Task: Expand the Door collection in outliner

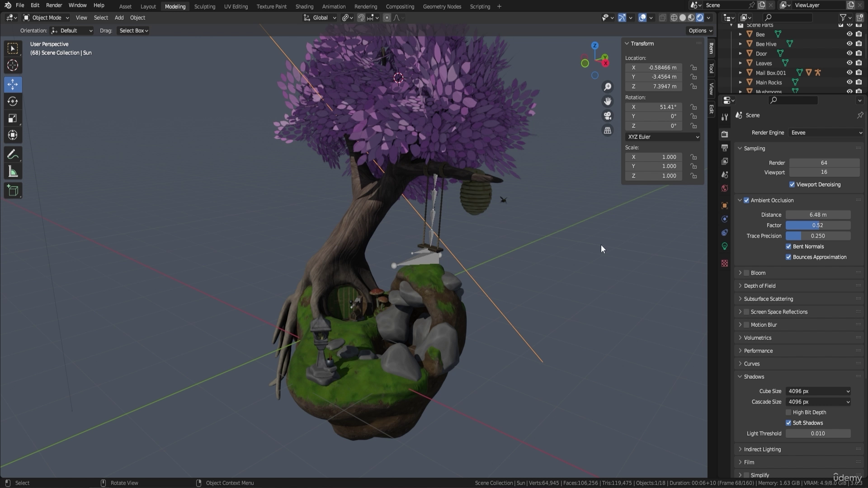Action: [741, 53]
